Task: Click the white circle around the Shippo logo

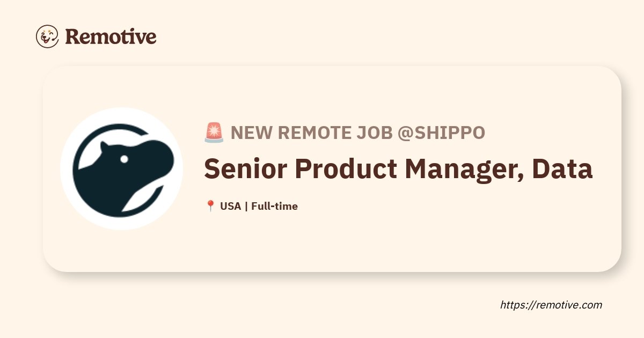Action: coord(122,169)
